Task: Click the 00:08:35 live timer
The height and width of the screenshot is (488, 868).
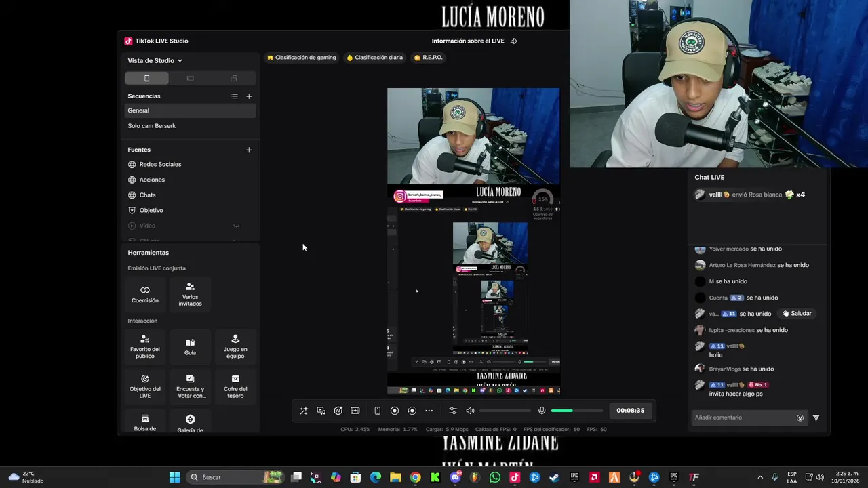Action: pos(630,411)
